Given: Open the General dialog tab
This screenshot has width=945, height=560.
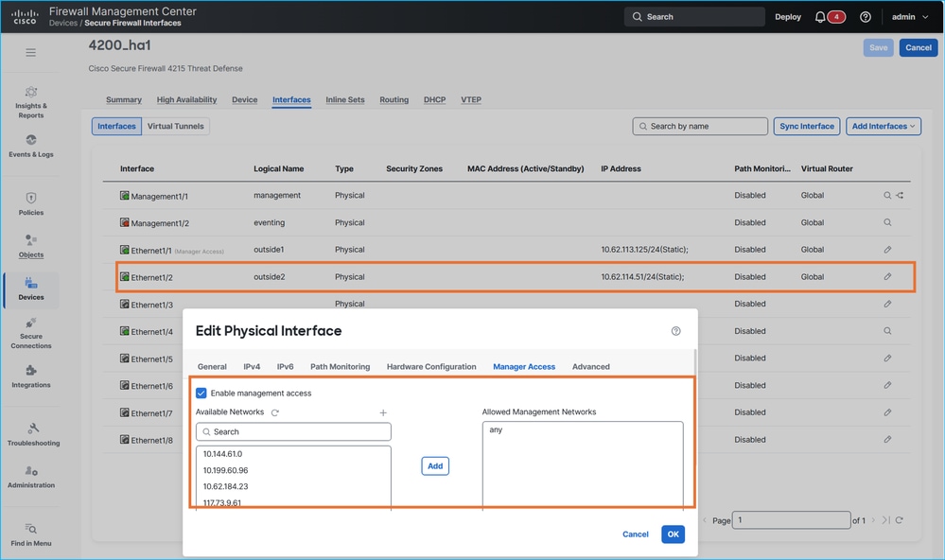Looking at the screenshot, I should coord(212,366).
